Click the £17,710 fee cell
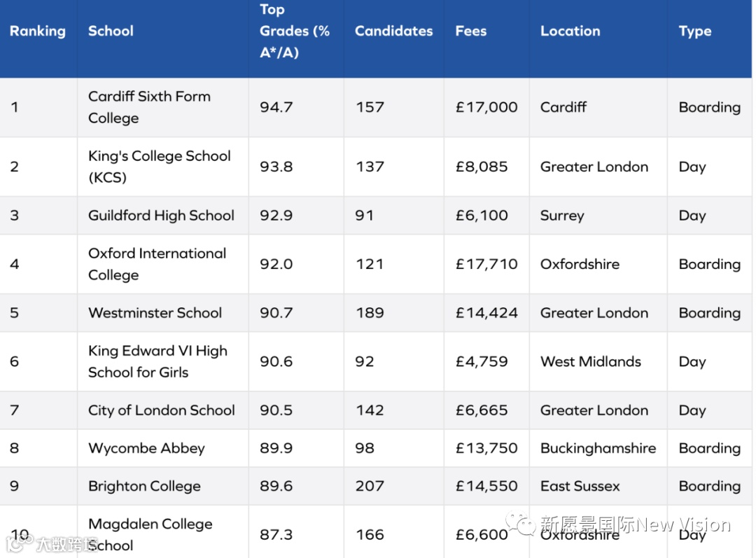The height and width of the screenshot is (558, 756). coord(486,264)
